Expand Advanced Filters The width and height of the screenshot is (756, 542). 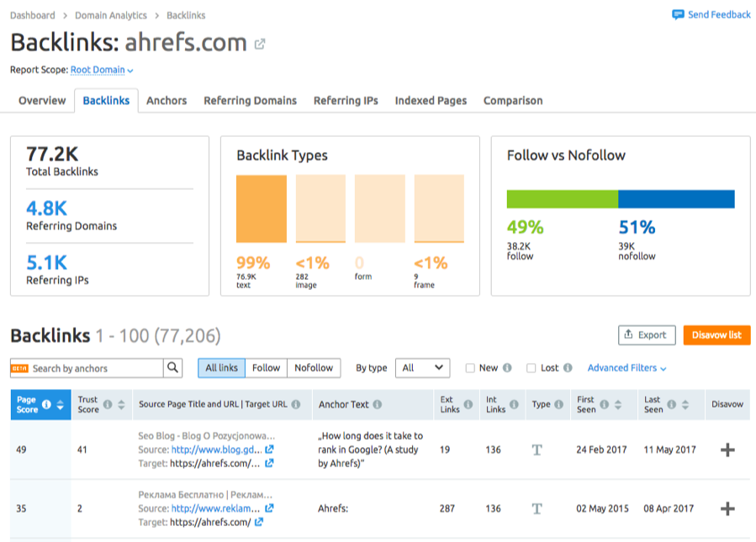[x=626, y=368]
